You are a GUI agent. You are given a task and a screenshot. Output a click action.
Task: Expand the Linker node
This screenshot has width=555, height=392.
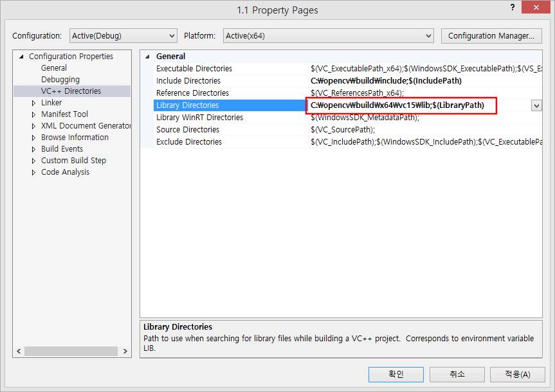(x=34, y=103)
